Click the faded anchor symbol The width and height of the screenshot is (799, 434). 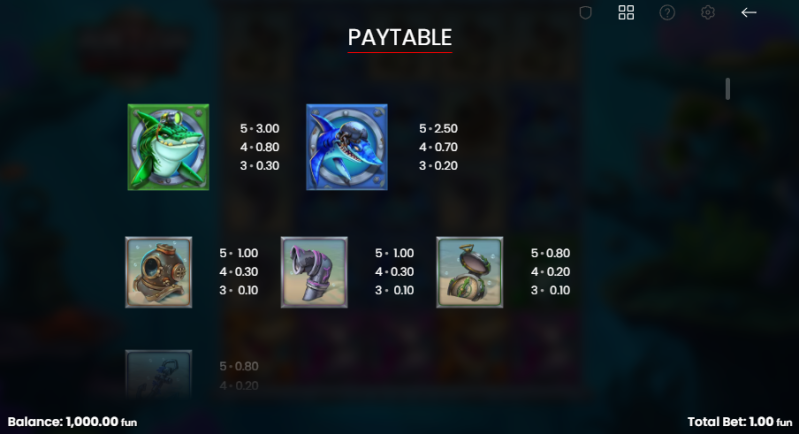[158, 373]
